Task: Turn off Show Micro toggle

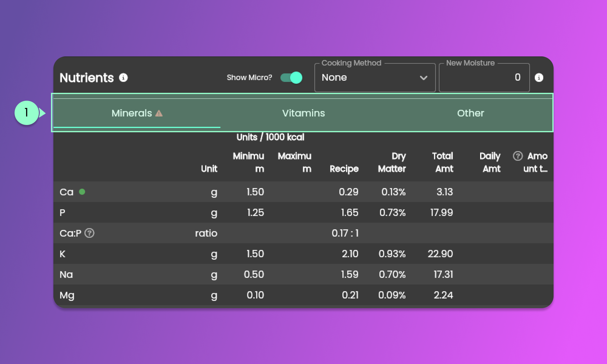Action: (291, 78)
